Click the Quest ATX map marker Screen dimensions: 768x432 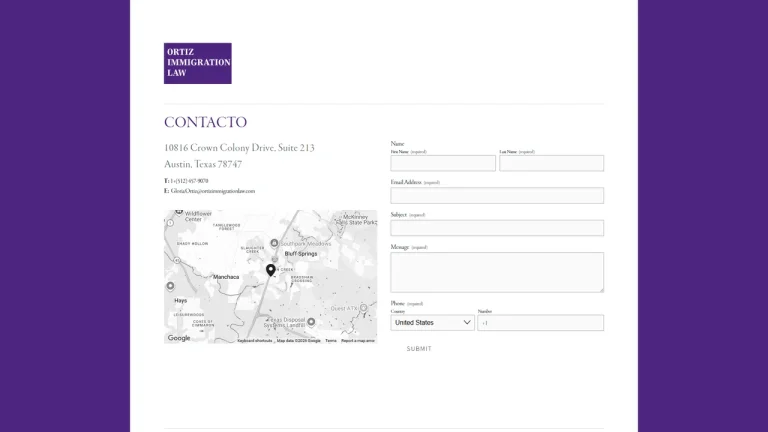(363, 308)
